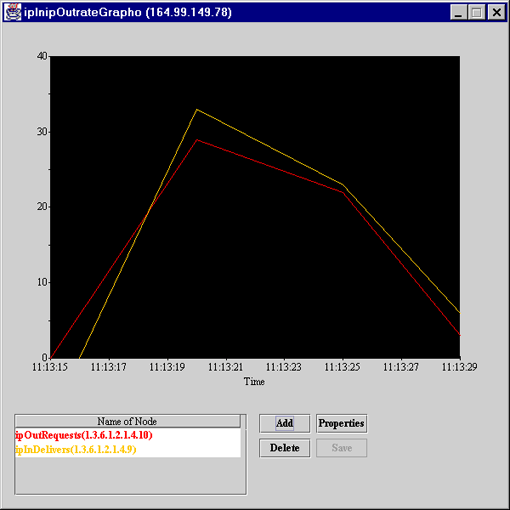
Task: Click the 40 value on the y-axis
Action: pyautogui.click(x=42, y=56)
